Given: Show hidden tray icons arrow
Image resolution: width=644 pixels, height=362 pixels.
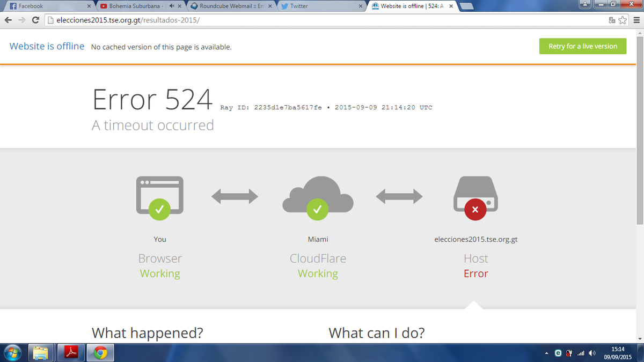Looking at the screenshot, I should [547, 353].
